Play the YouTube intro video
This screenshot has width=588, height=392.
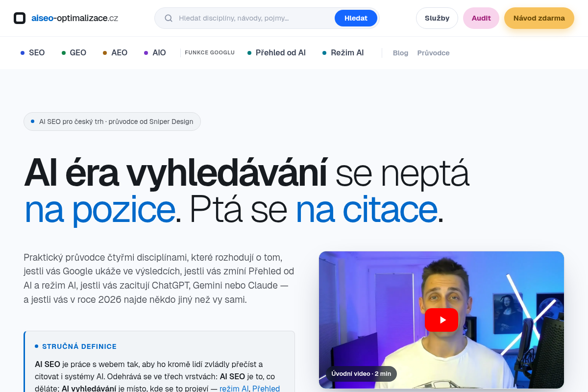pyautogui.click(x=441, y=320)
